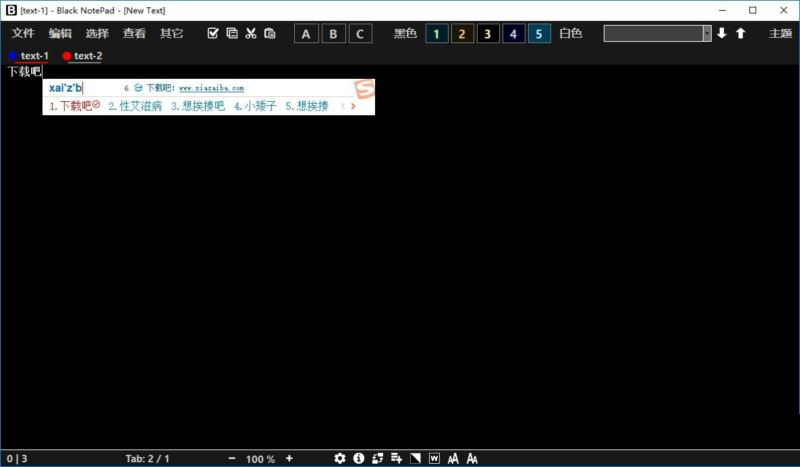This screenshot has height=467, width=800.
Task: Click the Paste clipboard icon
Action: pos(269,33)
